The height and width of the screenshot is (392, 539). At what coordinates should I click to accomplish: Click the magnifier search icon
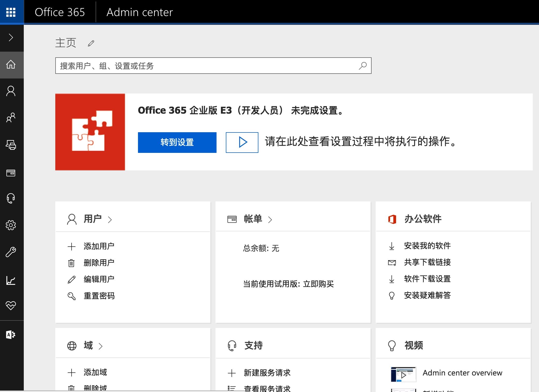coord(363,66)
